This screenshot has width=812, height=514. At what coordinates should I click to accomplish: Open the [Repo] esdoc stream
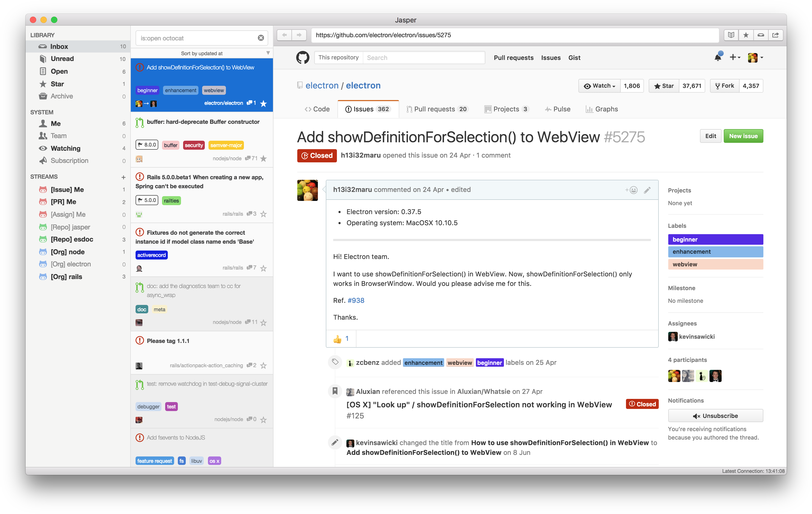(x=78, y=239)
